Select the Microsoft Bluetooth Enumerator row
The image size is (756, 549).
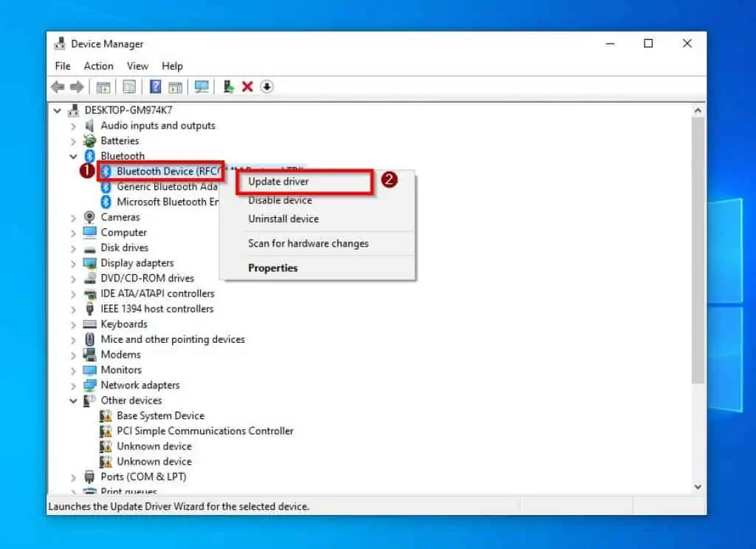[x=159, y=202]
